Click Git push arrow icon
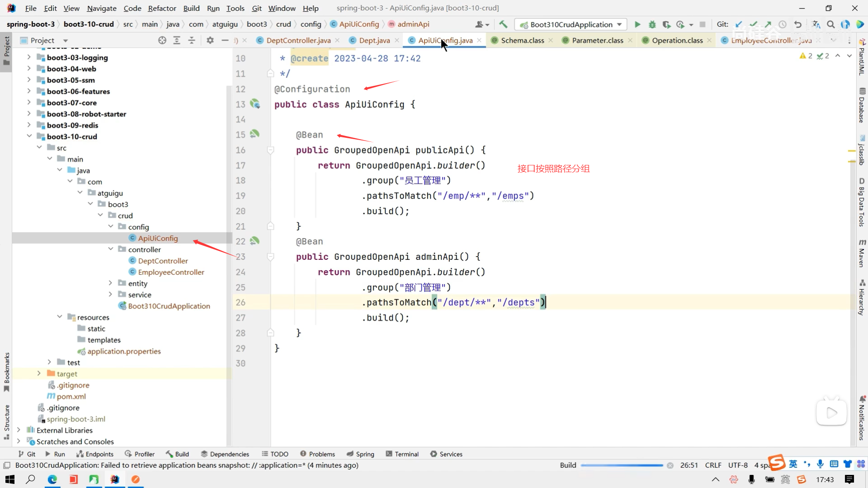The width and height of the screenshot is (868, 488). pyautogui.click(x=768, y=24)
